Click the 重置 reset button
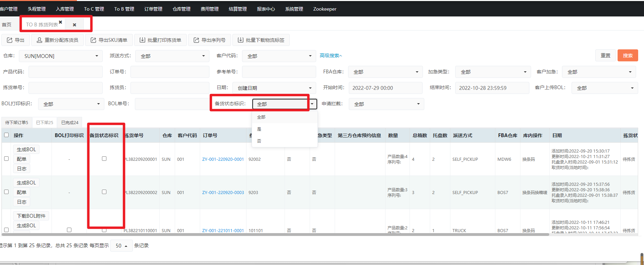Viewport: 644px width, 265px height. [x=606, y=56]
